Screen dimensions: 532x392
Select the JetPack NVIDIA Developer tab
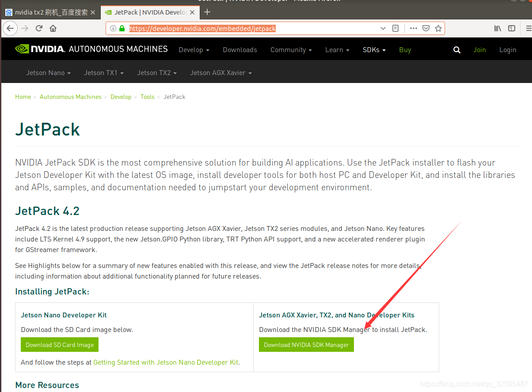click(x=150, y=12)
